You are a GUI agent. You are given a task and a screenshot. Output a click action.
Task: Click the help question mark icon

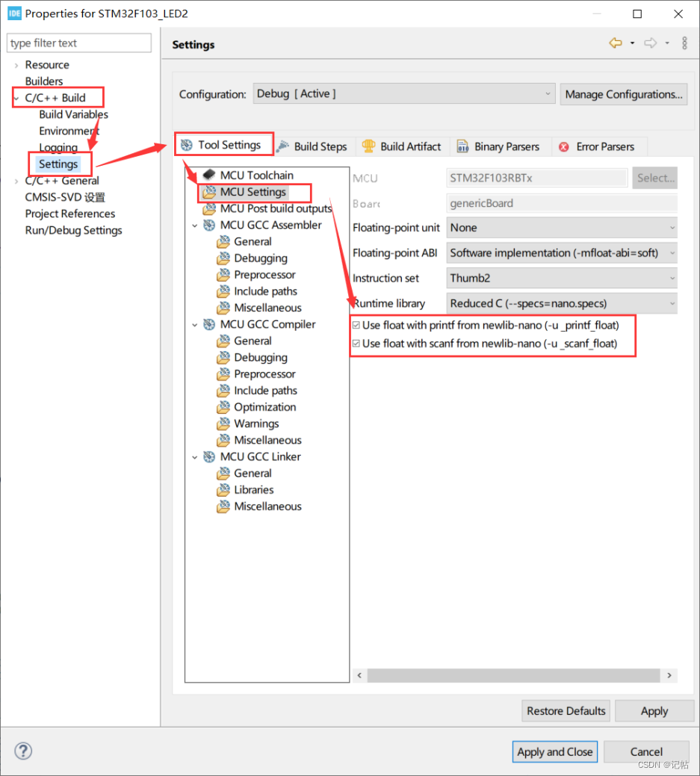[23, 751]
